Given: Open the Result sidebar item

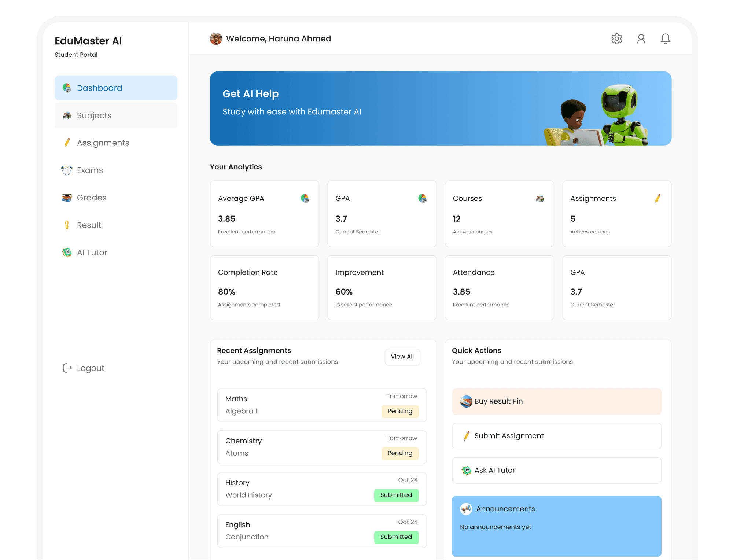Looking at the screenshot, I should (89, 225).
